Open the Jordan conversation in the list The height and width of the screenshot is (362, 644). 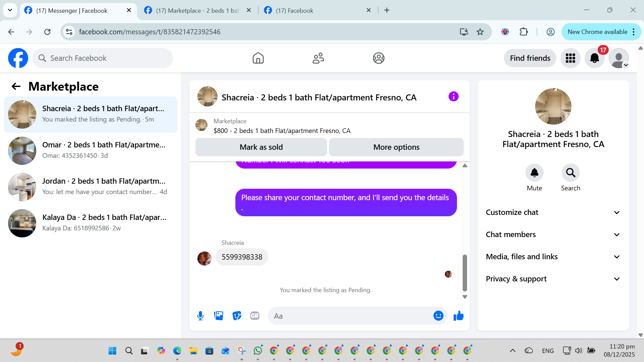coord(91,187)
